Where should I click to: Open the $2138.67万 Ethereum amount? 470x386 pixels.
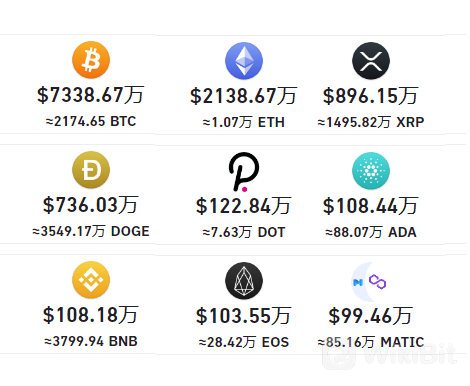click(244, 96)
